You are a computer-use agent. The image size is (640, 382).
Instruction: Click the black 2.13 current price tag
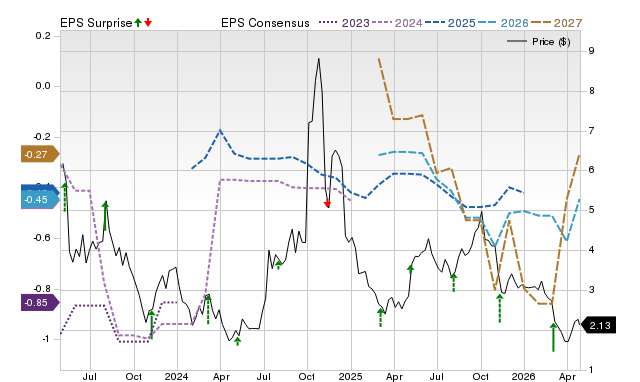(x=598, y=325)
